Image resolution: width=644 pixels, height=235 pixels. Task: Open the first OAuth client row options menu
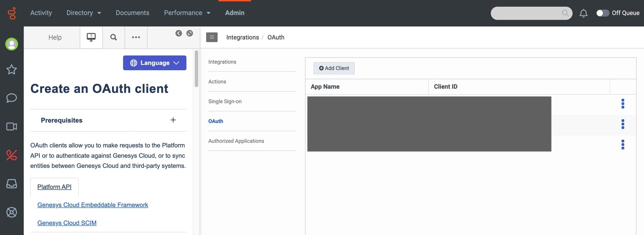pos(623,104)
